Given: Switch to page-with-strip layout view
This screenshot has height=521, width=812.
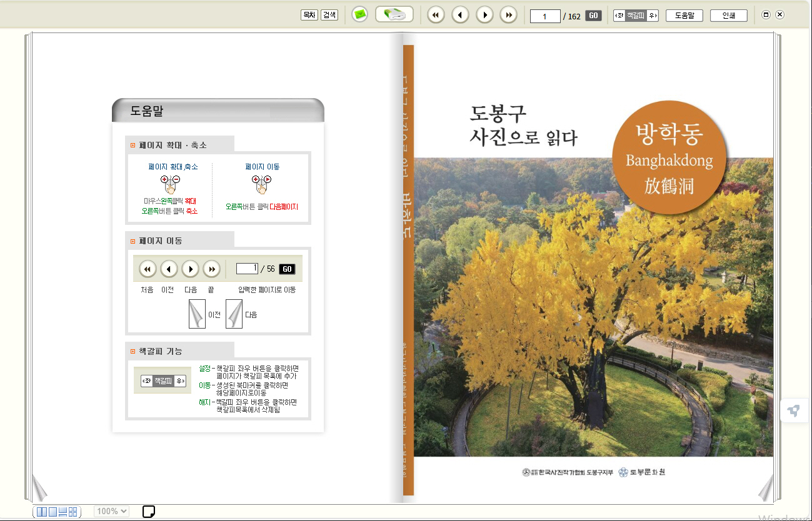Looking at the screenshot, I should point(63,512).
